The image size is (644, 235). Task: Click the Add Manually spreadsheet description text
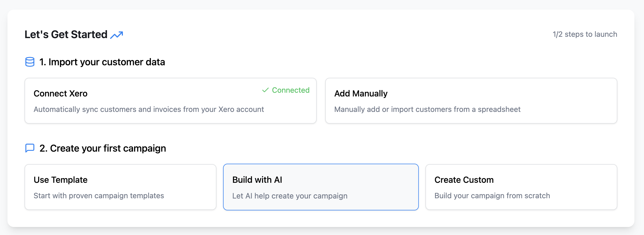[427, 109]
